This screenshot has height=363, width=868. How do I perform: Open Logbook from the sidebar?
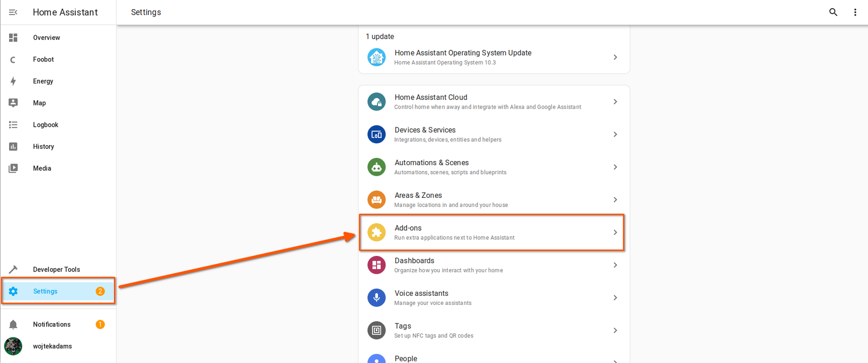point(45,125)
